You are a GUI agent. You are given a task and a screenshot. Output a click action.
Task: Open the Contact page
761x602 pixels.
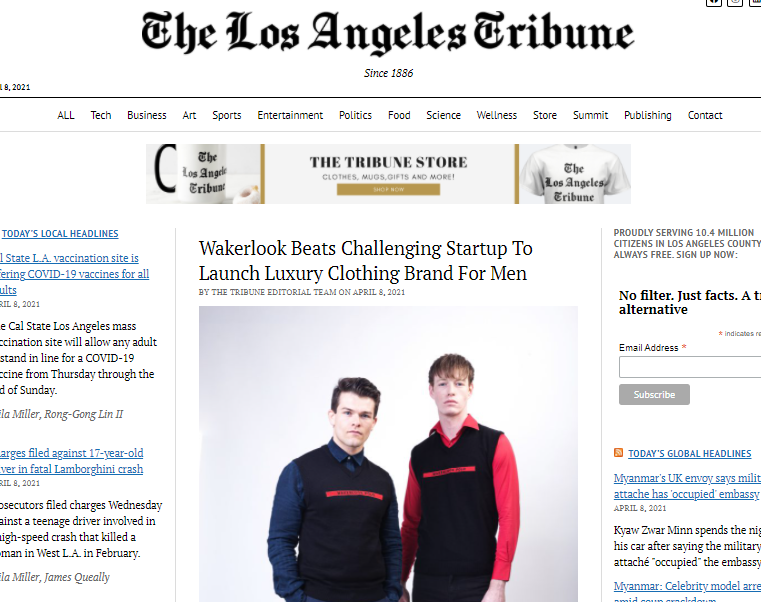[705, 115]
